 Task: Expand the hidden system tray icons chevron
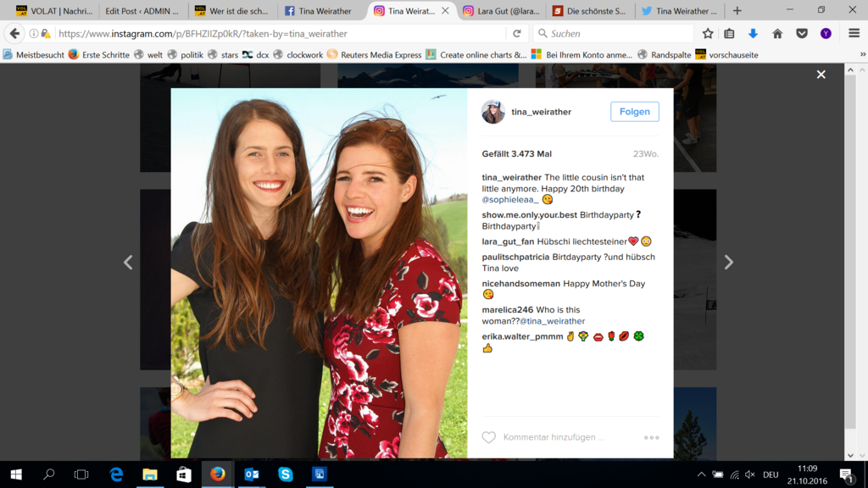701,474
